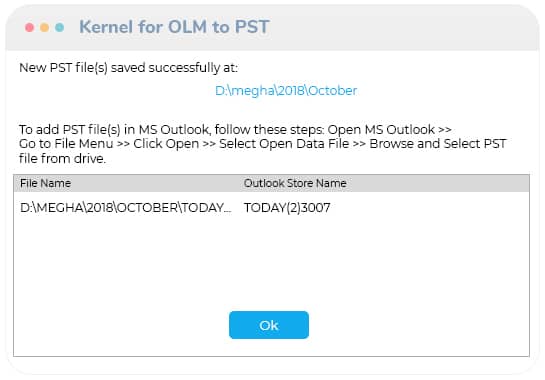
Task: Click the title bar empty area
Action: tap(400, 27)
